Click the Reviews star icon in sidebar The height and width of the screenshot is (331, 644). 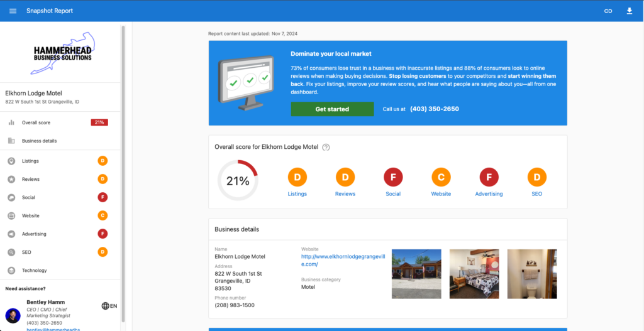(11, 179)
